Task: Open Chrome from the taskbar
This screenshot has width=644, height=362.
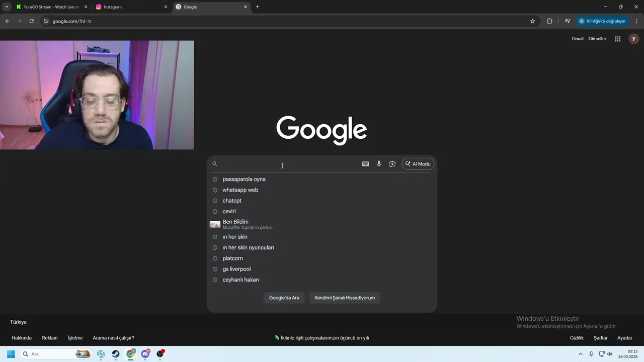Action: click(131, 354)
